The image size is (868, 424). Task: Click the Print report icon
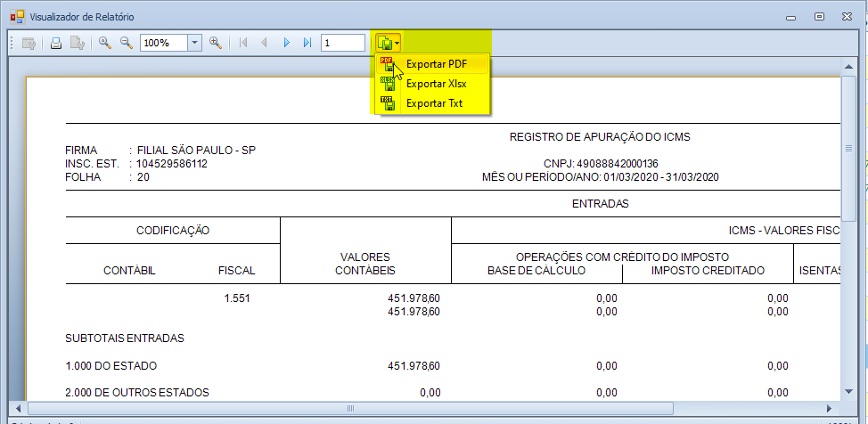pyautogui.click(x=55, y=43)
